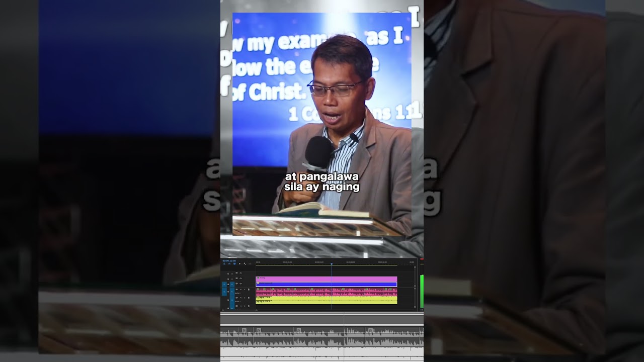Click the green audio level meter
The width and height of the screenshot is (644, 362).
tap(422, 291)
